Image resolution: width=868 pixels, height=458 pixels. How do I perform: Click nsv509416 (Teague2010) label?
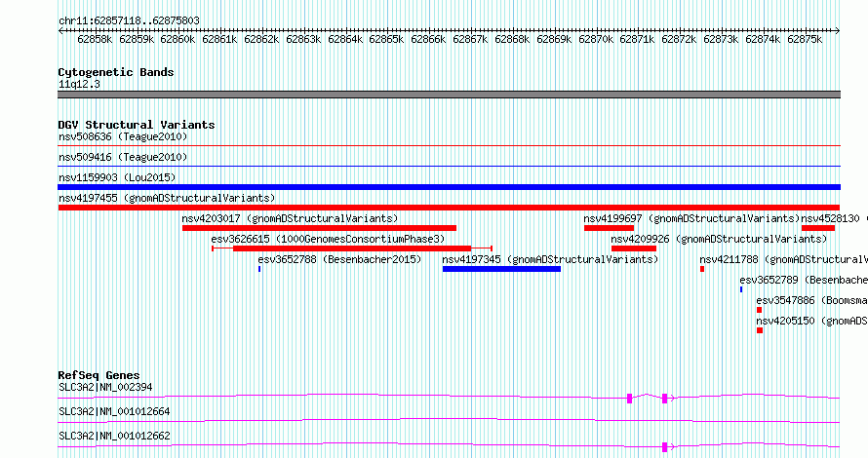tap(123, 157)
